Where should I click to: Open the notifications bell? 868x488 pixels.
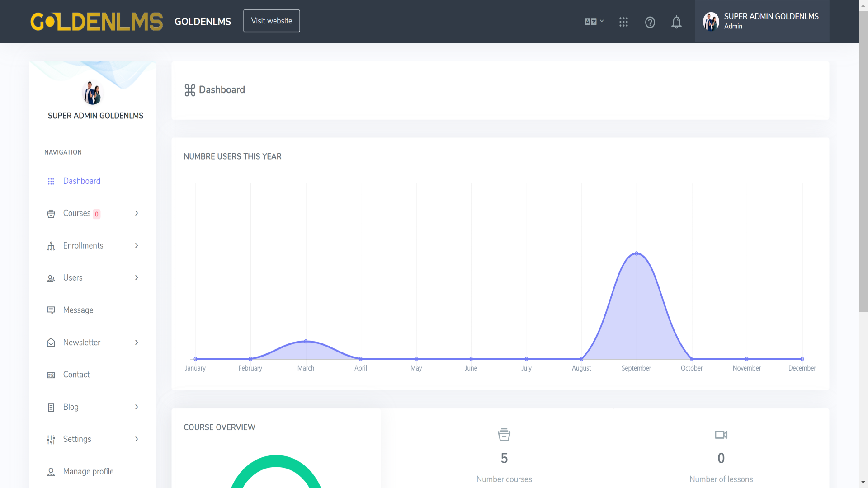pyautogui.click(x=676, y=22)
